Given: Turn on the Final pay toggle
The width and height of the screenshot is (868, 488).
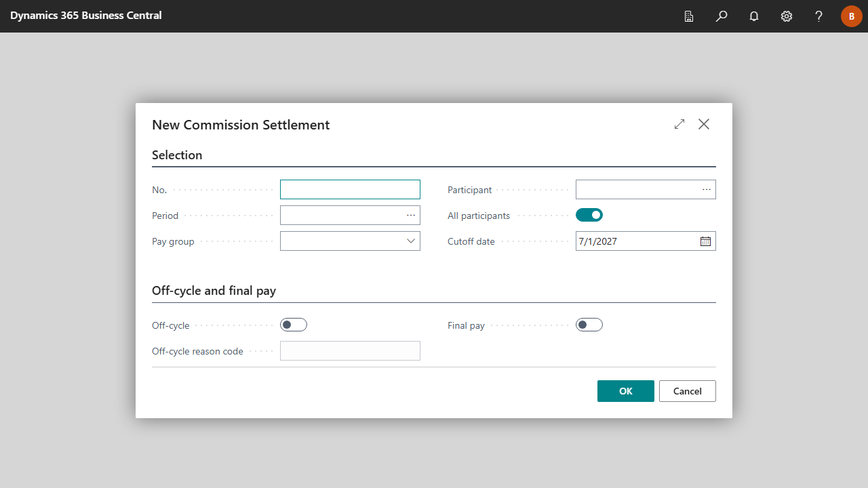Looking at the screenshot, I should (x=589, y=325).
